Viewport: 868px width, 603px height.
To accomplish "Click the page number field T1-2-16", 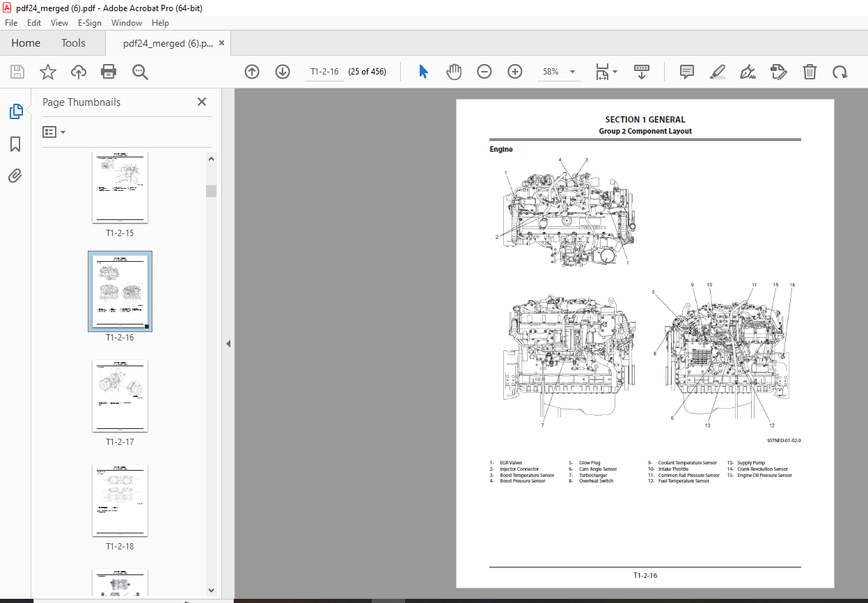I will 324,72.
